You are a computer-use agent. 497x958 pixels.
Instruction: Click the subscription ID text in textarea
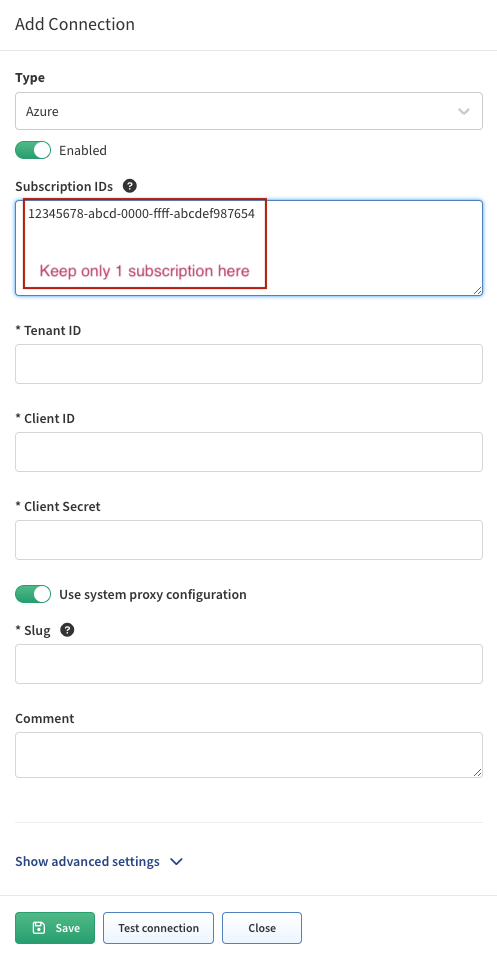141,214
